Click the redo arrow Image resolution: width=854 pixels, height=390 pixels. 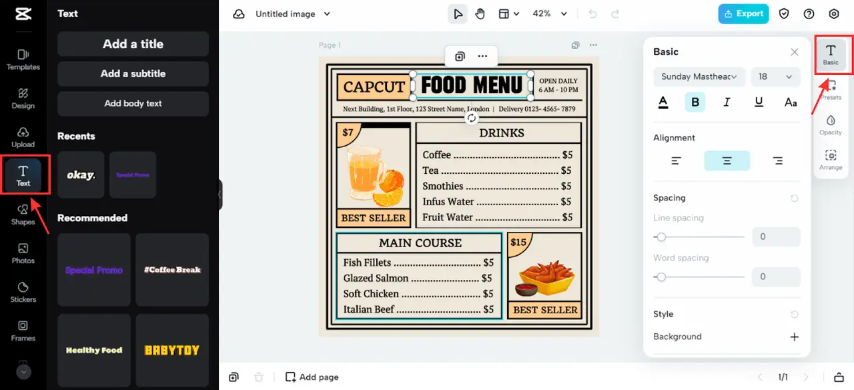(615, 14)
